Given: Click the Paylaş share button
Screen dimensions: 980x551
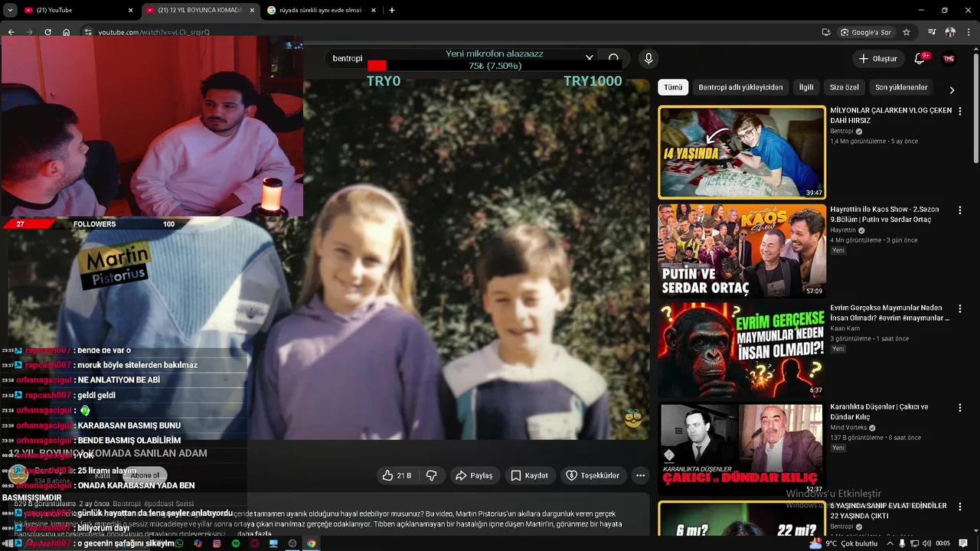Looking at the screenshot, I should [474, 475].
